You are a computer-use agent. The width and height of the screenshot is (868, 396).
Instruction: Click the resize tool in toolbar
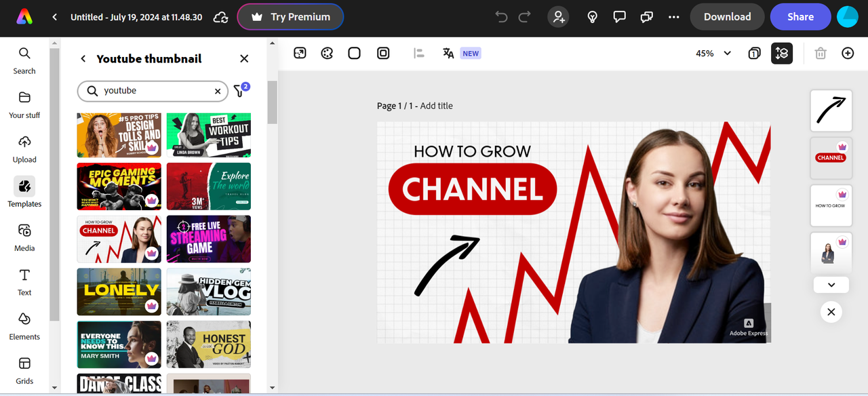300,53
